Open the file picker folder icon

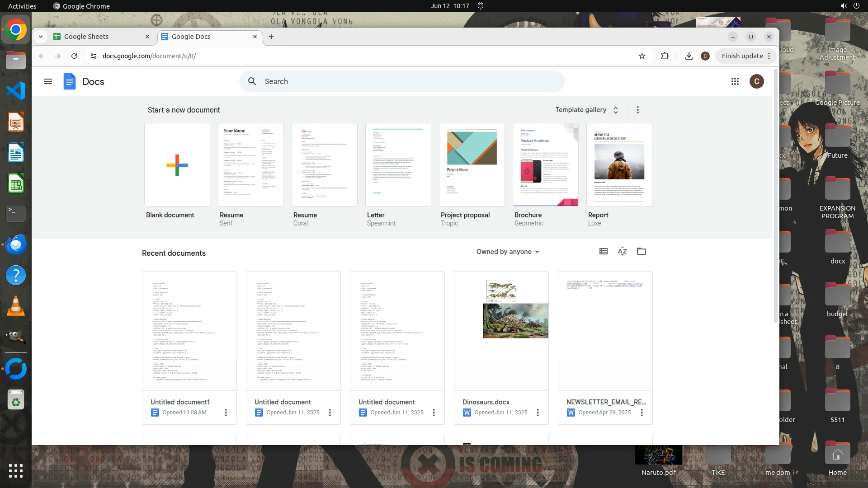coord(641,252)
